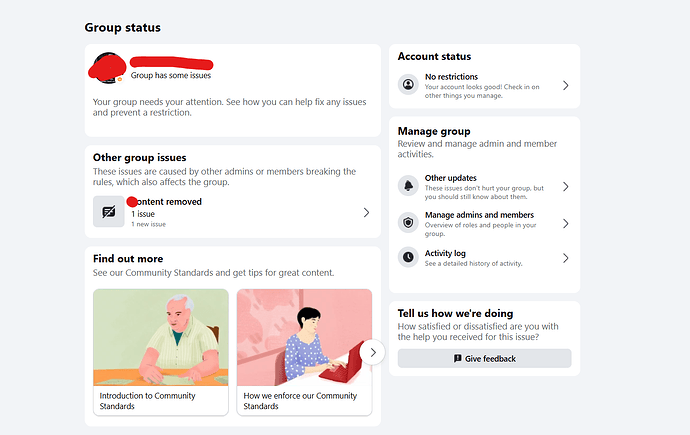
Task: Expand the No restrictions account status arrow
Action: point(566,85)
